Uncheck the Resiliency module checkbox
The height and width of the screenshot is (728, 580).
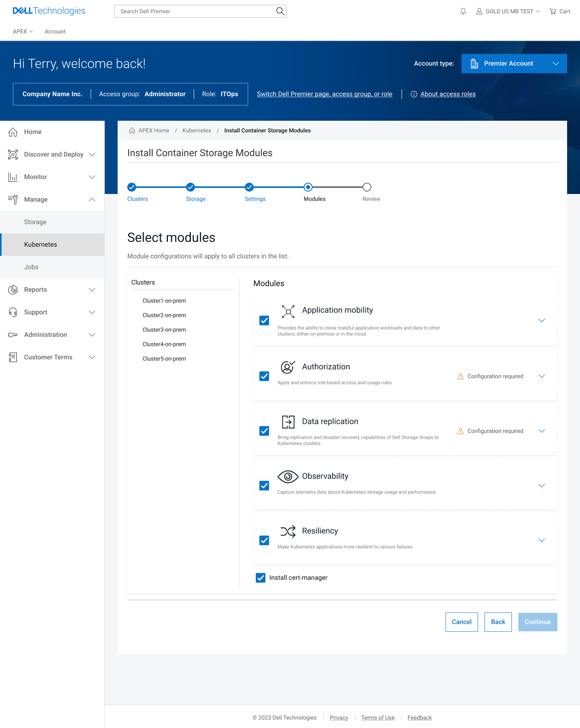264,540
